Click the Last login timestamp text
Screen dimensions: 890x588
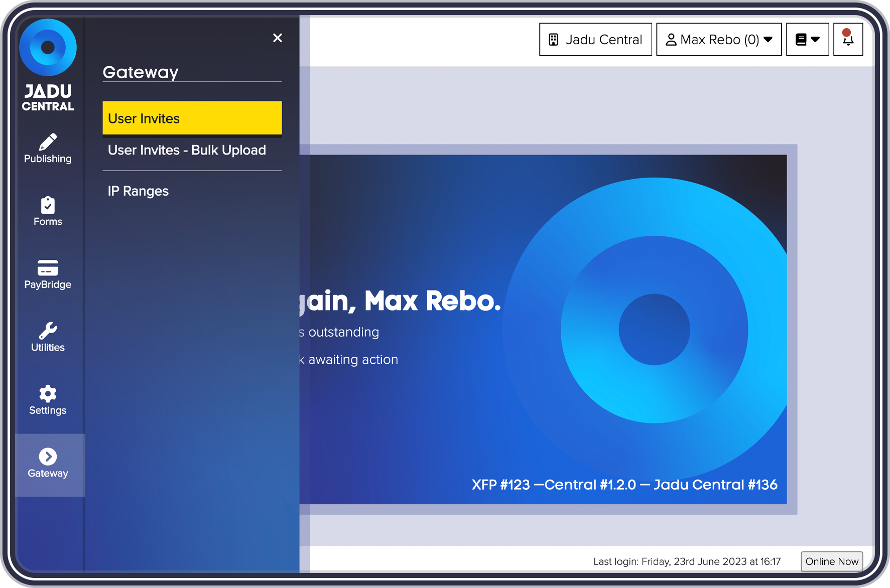click(x=686, y=561)
